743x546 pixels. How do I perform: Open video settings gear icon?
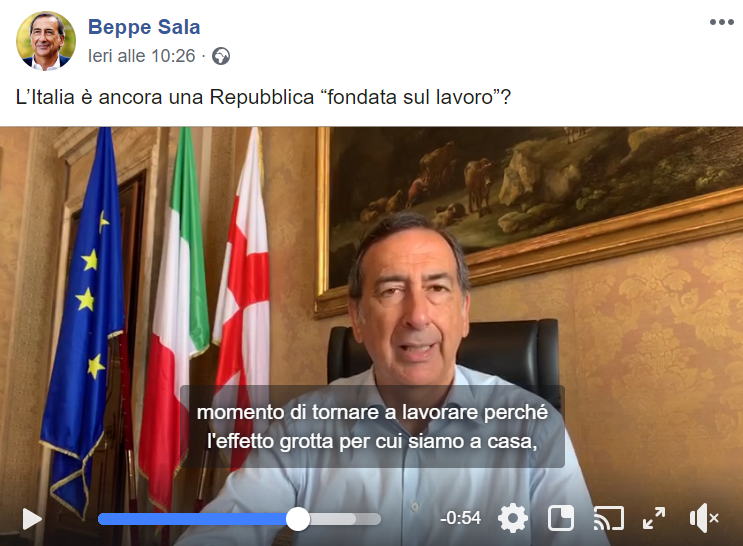[x=513, y=519]
